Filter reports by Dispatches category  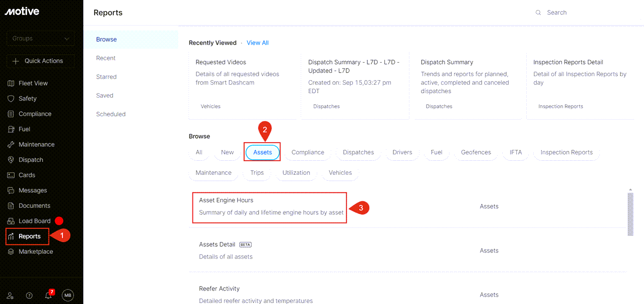click(358, 152)
